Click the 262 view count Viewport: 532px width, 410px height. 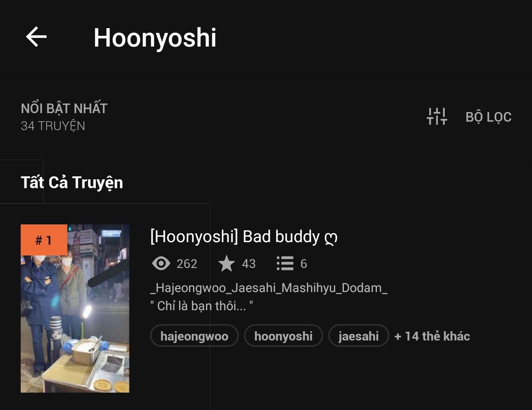point(187,264)
